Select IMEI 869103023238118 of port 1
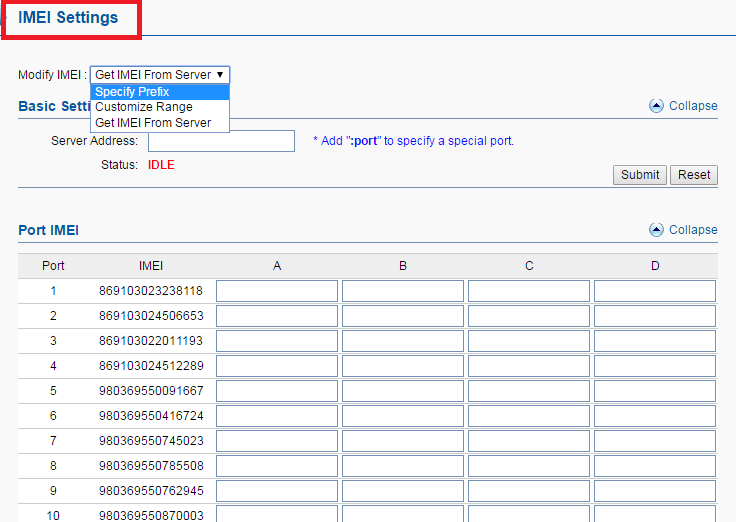736x522 pixels. (151, 291)
